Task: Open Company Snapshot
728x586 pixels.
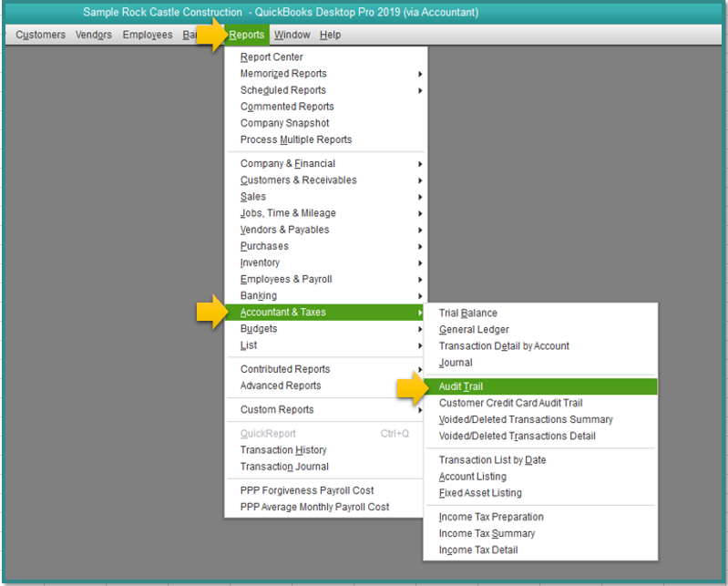Action: 325,123
